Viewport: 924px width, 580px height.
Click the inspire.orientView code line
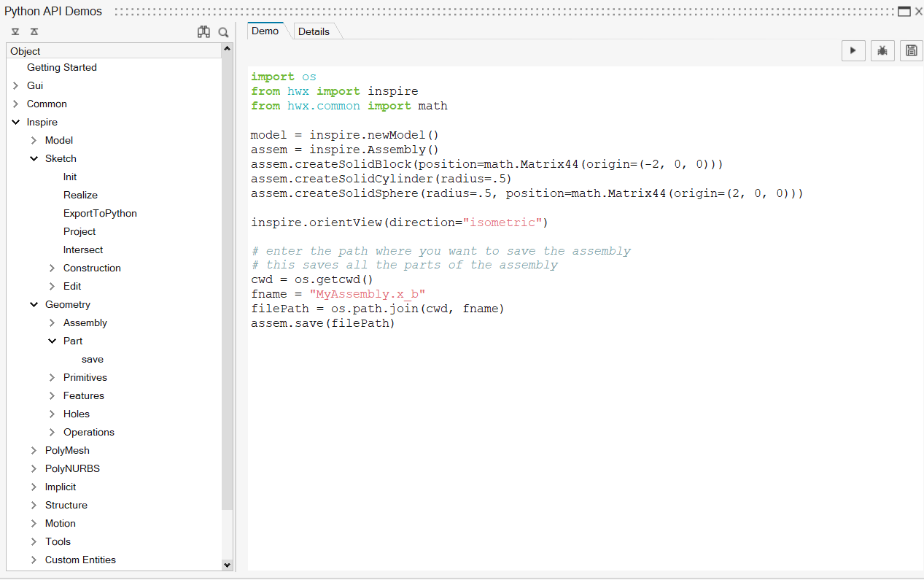[399, 222]
